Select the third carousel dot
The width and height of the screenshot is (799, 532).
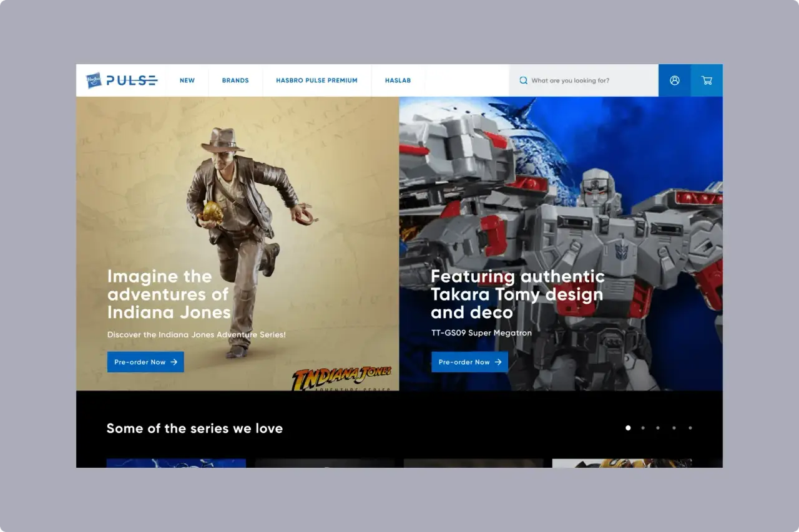658,428
